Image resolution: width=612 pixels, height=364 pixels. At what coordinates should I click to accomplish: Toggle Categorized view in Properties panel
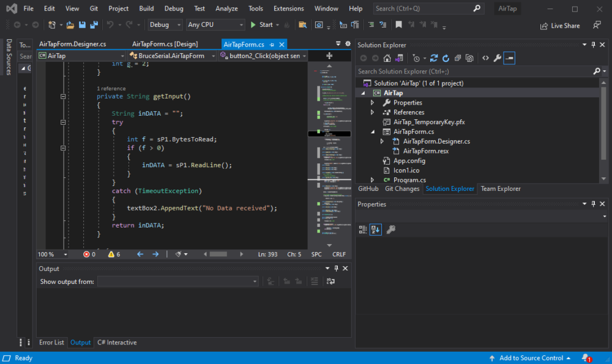click(x=363, y=229)
